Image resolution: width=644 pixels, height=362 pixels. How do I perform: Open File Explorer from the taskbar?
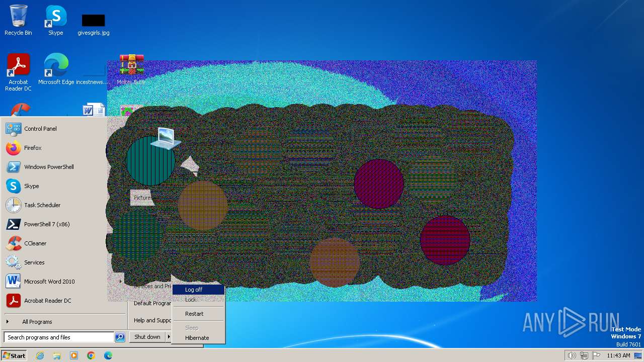click(x=57, y=355)
